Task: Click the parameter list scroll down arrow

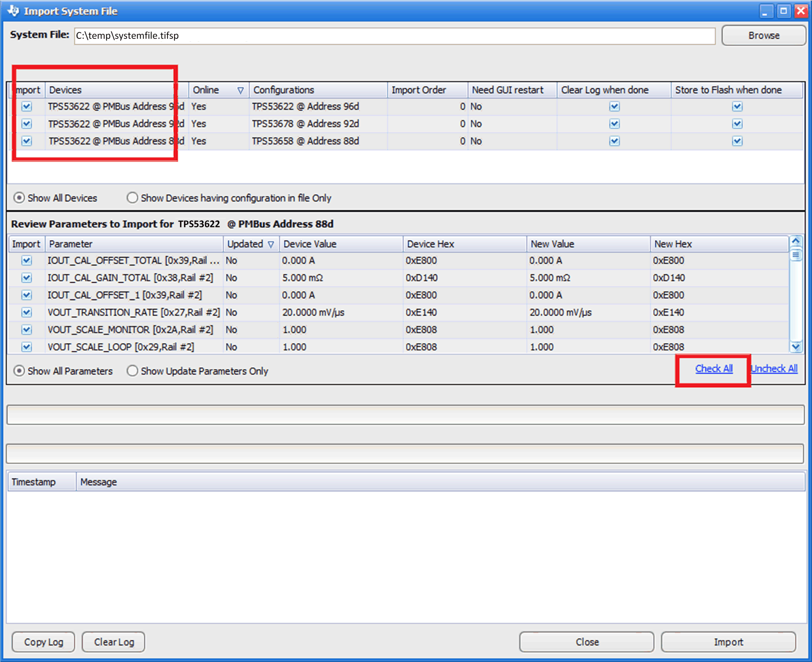Action: pos(796,346)
